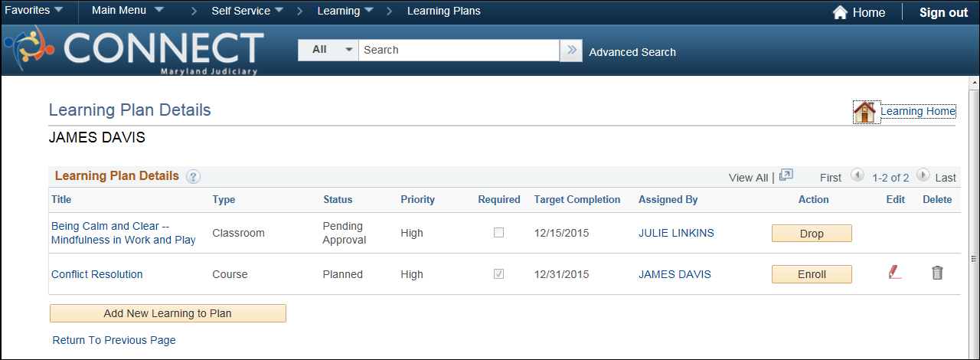Screen dimensions: 980x360
Task: Expand the Main Menu dropdown
Action: pos(128,11)
